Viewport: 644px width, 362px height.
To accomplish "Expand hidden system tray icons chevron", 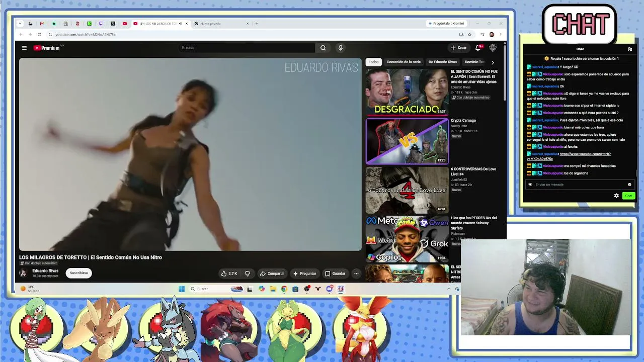I will pos(449,289).
